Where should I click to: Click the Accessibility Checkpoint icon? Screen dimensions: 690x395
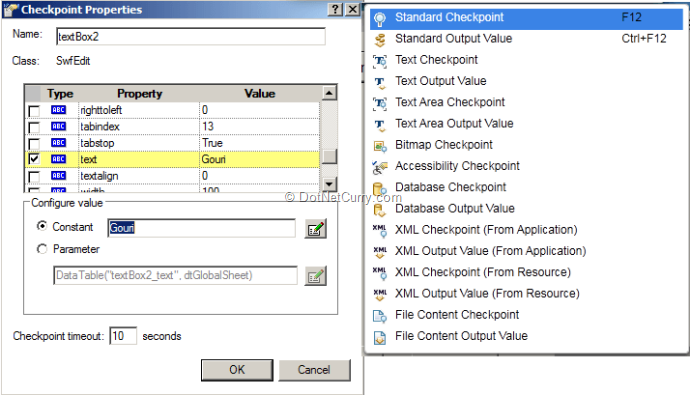click(379, 167)
